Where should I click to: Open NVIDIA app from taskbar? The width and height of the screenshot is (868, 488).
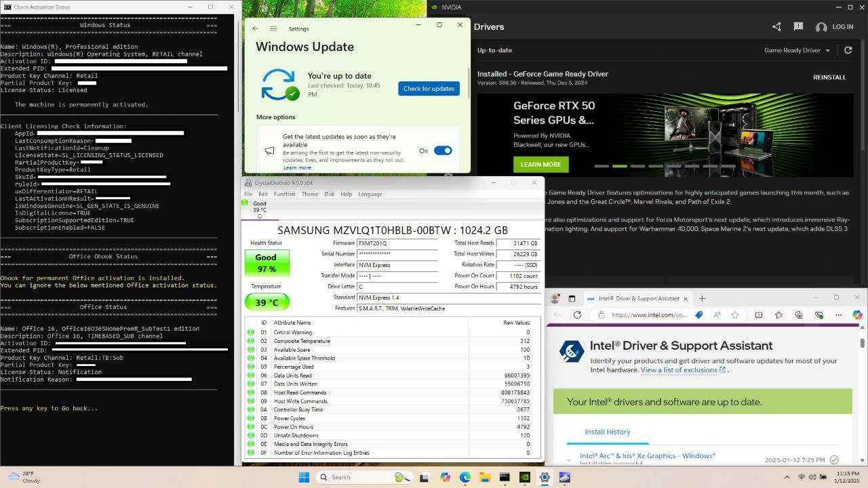tap(524, 477)
